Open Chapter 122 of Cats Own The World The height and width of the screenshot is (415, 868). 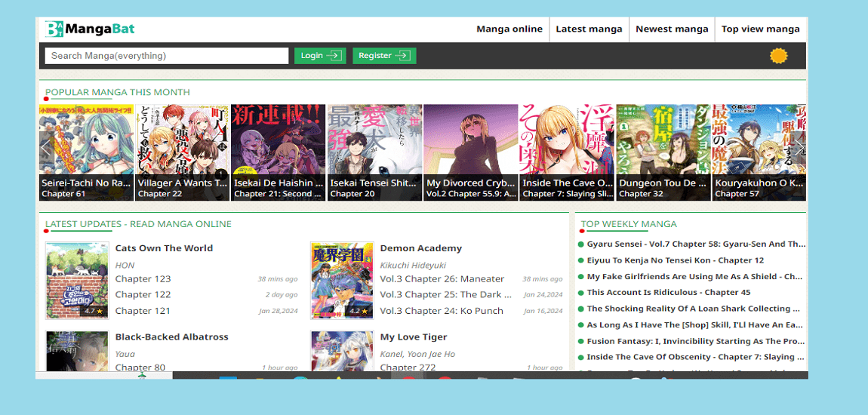pos(143,294)
